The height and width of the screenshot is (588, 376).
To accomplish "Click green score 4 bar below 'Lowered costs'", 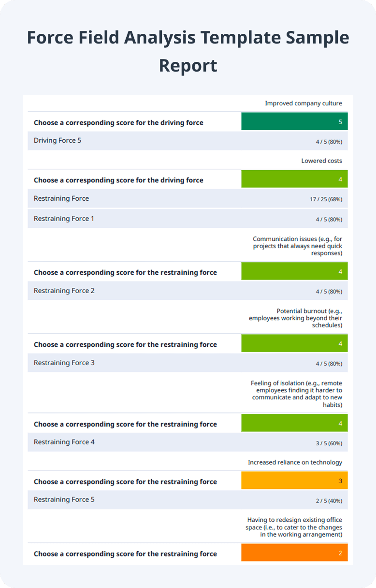I will [x=294, y=179].
